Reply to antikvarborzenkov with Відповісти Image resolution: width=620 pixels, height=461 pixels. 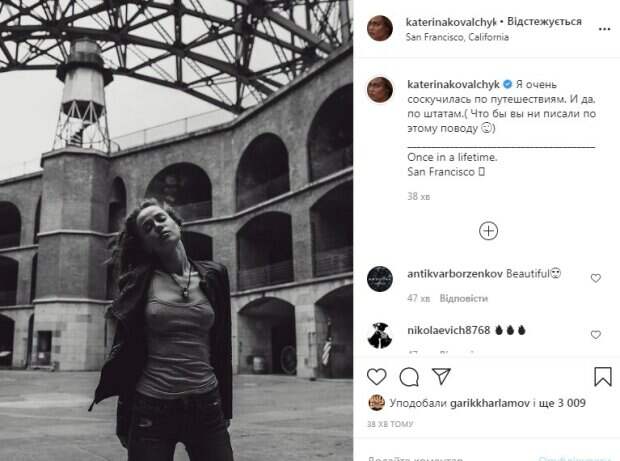pyautogui.click(x=464, y=298)
